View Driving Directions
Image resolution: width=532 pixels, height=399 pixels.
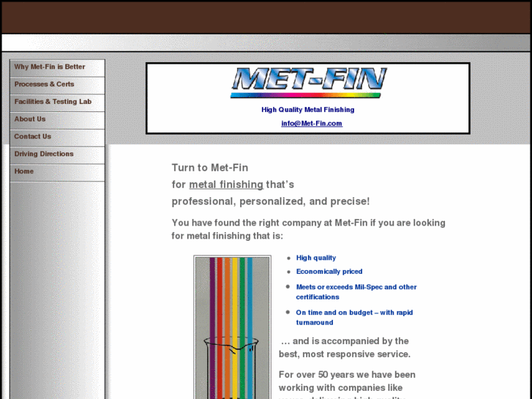pos(57,155)
